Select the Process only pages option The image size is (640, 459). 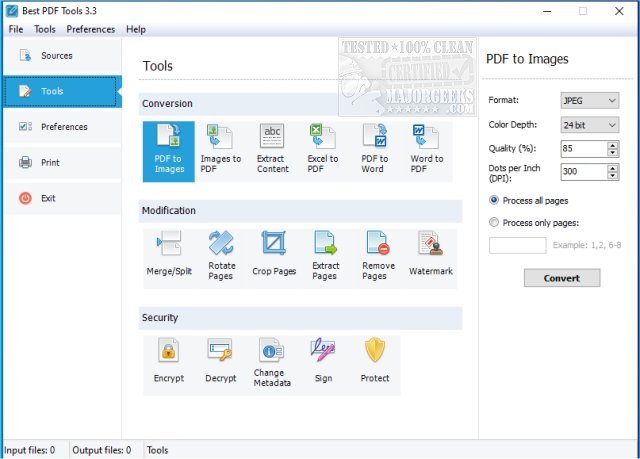click(534, 223)
